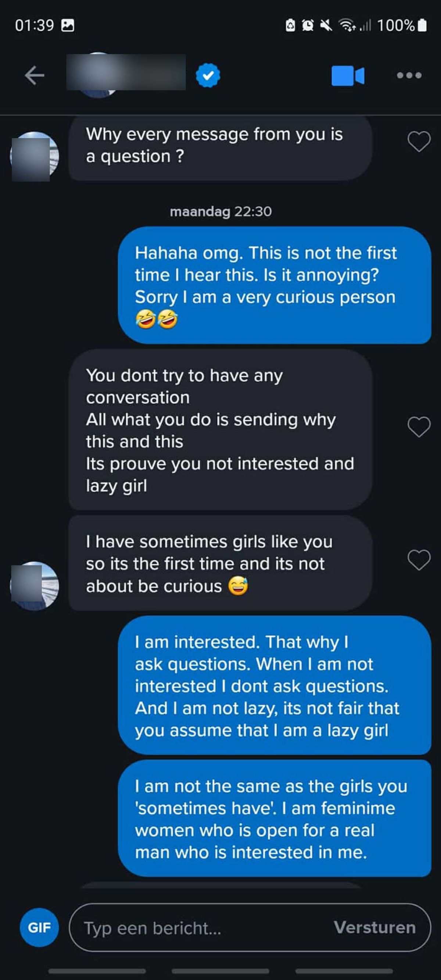Tap the alarm clock status icon
The width and height of the screenshot is (441, 980).
[x=308, y=25]
